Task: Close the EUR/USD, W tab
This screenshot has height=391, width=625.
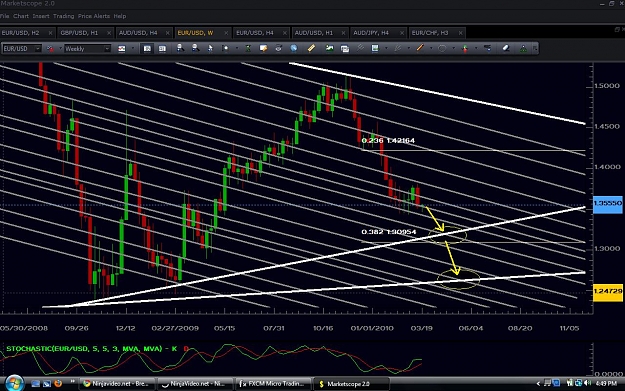Action: (226, 33)
